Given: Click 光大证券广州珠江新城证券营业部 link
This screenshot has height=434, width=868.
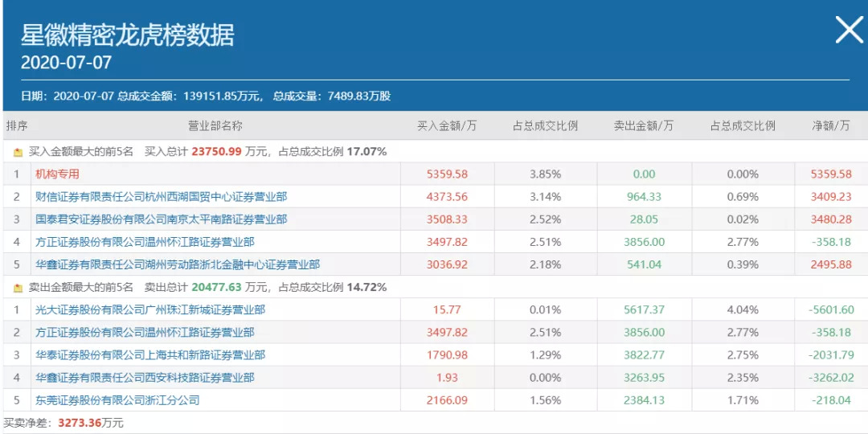Looking at the screenshot, I should pos(149,309).
